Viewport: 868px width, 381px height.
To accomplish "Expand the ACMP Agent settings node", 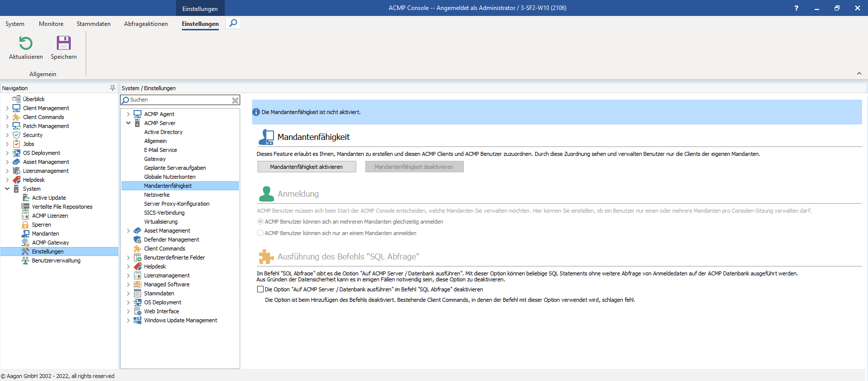I will [x=128, y=114].
